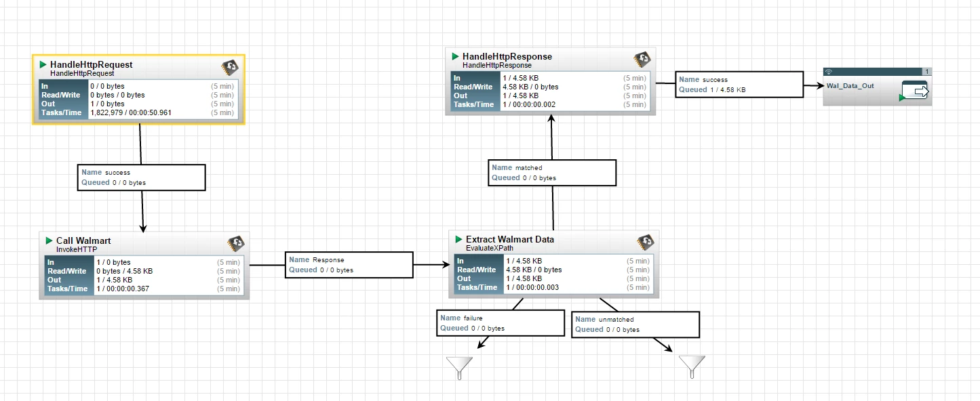Image resolution: width=980 pixels, height=401 pixels.
Task: Click the funnel under the unmatched connection
Action: (x=692, y=366)
